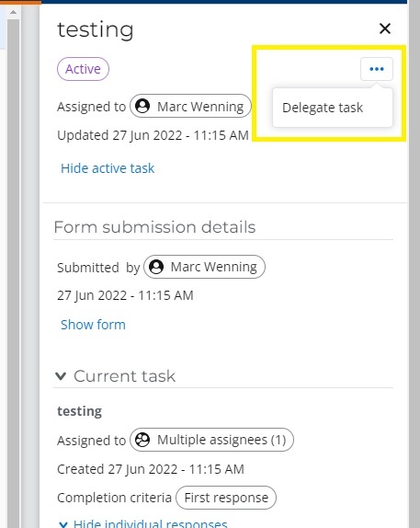420x528 pixels.
Task: Hide individual responses list
Action: [150, 523]
